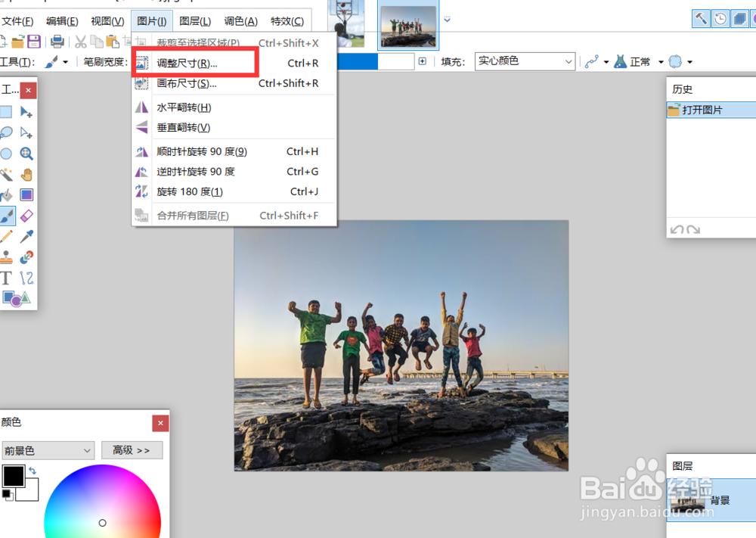The image size is (756, 538).
Task: Open the 填充 fill style combo box
Action: tap(525, 61)
